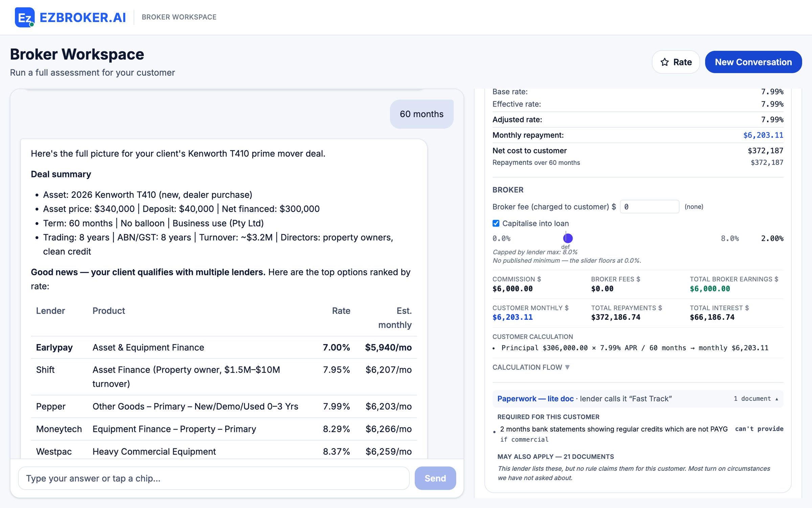The width and height of the screenshot is (812, 508).
Task: Click the 8.0% slider maximum label
Action: pos(730,238)
